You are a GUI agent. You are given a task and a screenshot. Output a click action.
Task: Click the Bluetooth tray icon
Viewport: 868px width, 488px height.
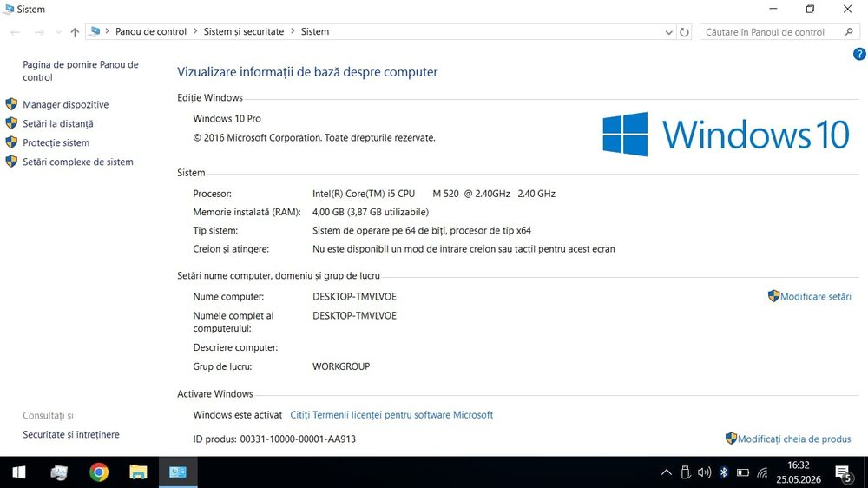(724, 472)
